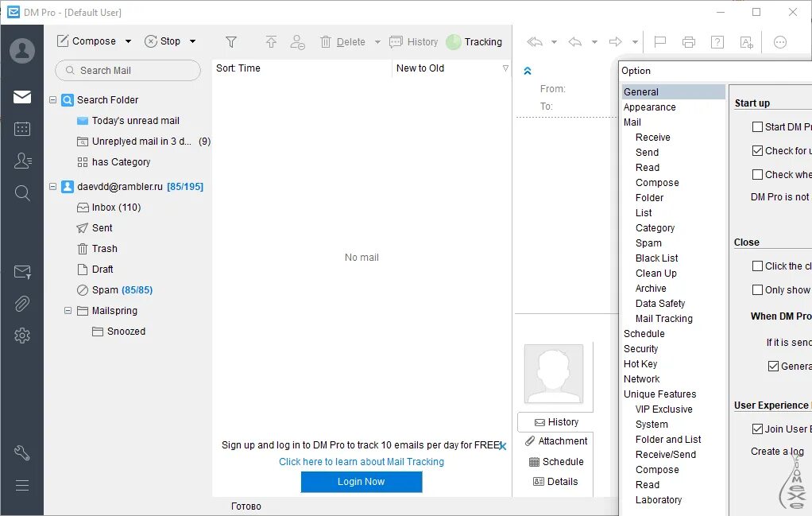The image size is (812, 516).
Task: Open Today's unread mail search folder
Action: (x=128, y=121)
